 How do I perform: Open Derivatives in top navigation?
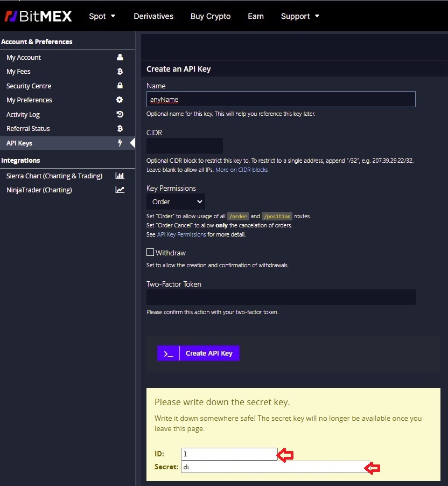pos(153,16)
